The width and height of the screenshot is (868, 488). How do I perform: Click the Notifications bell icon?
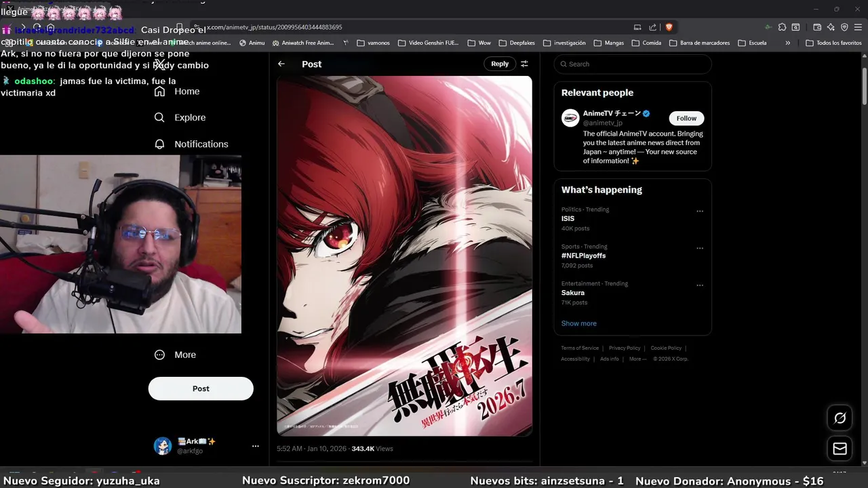pos(159,144)
